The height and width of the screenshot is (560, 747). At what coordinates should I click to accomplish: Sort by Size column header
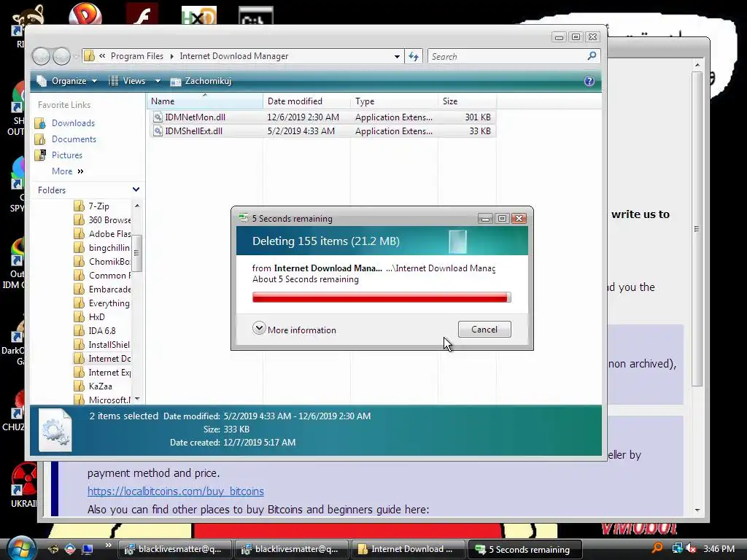tap(467, 101)
